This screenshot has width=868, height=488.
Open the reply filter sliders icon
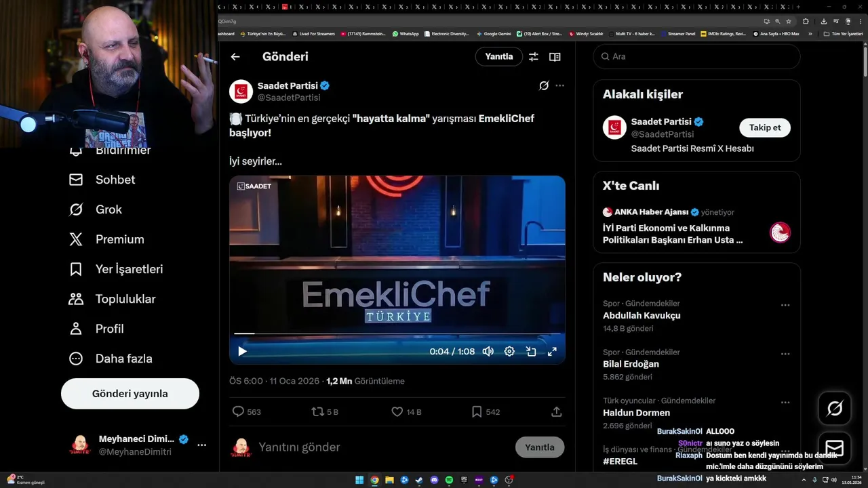pyautogui.click(x=534, y=57)
